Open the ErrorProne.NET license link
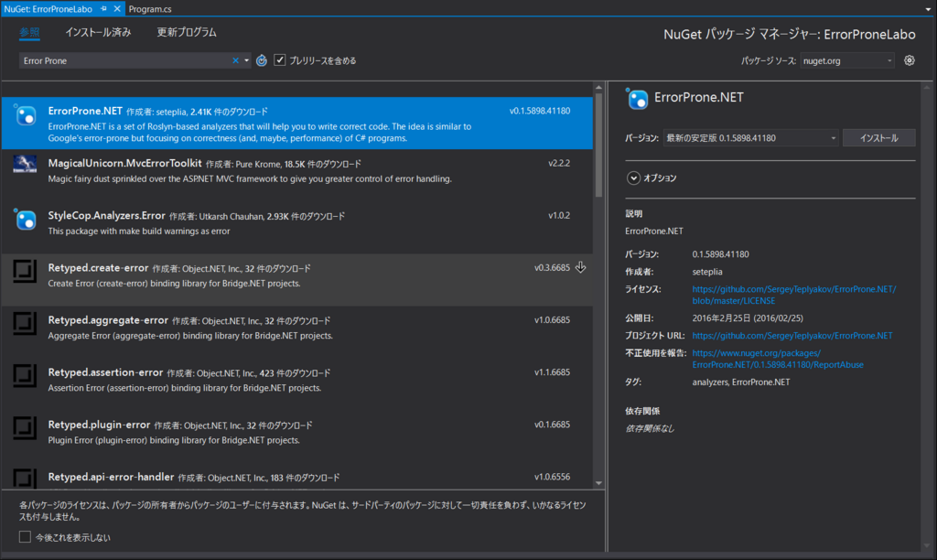 pyautogui.click(x=793, y=295)
